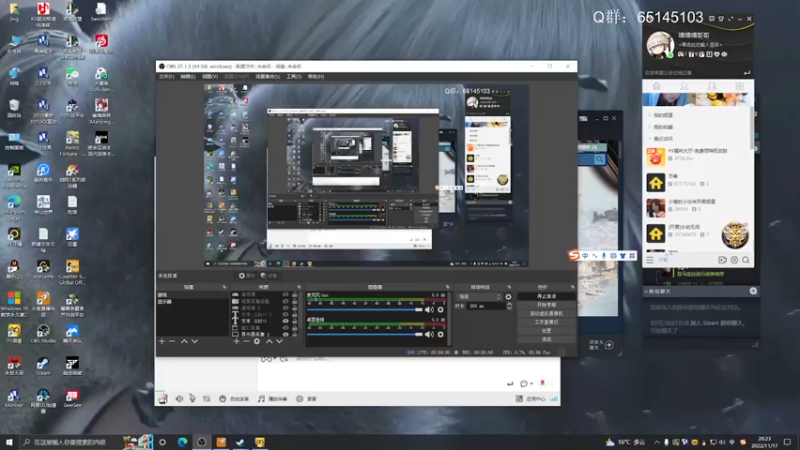Switch to OBS Studio on taskbar
800x450 pixels.
pyautogui.click(x=202, y=442)
